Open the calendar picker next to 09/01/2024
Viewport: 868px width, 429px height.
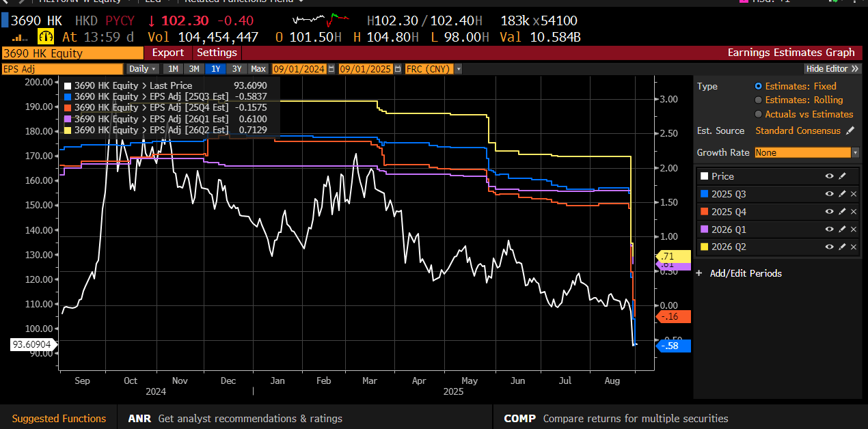331,69
